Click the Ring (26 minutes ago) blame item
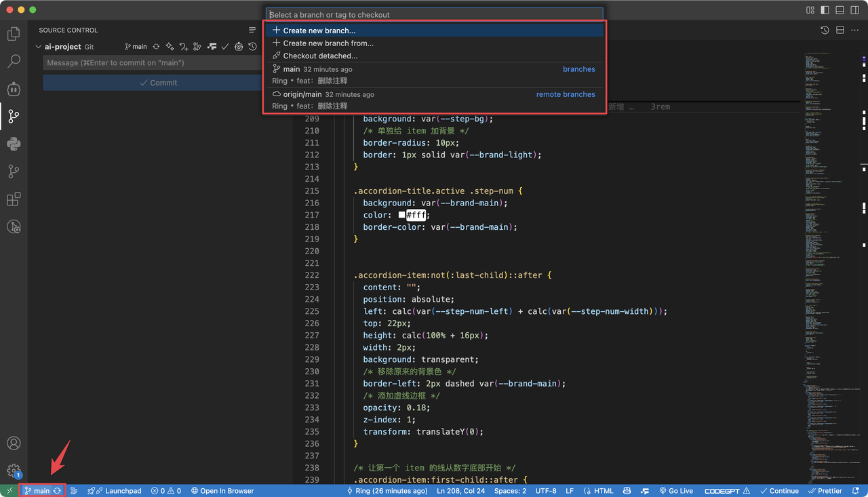868x497 pixels. click(x=388, y=491)
